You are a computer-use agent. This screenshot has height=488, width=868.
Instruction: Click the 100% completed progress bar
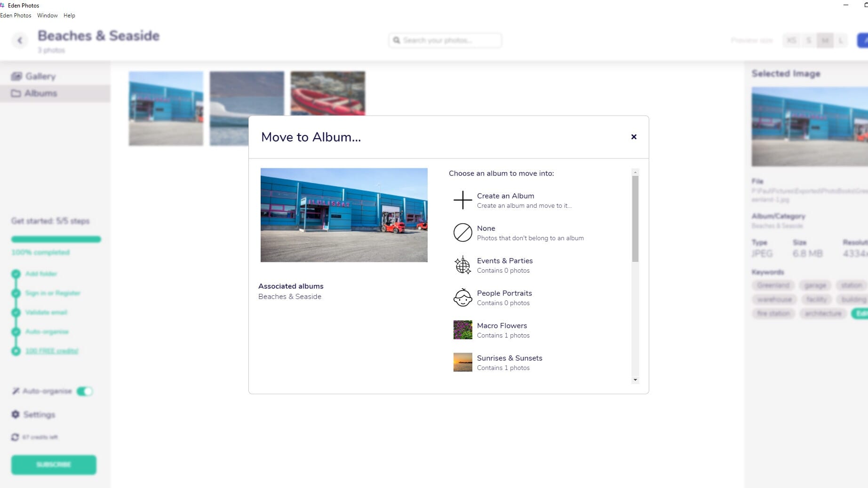(56, 239)
